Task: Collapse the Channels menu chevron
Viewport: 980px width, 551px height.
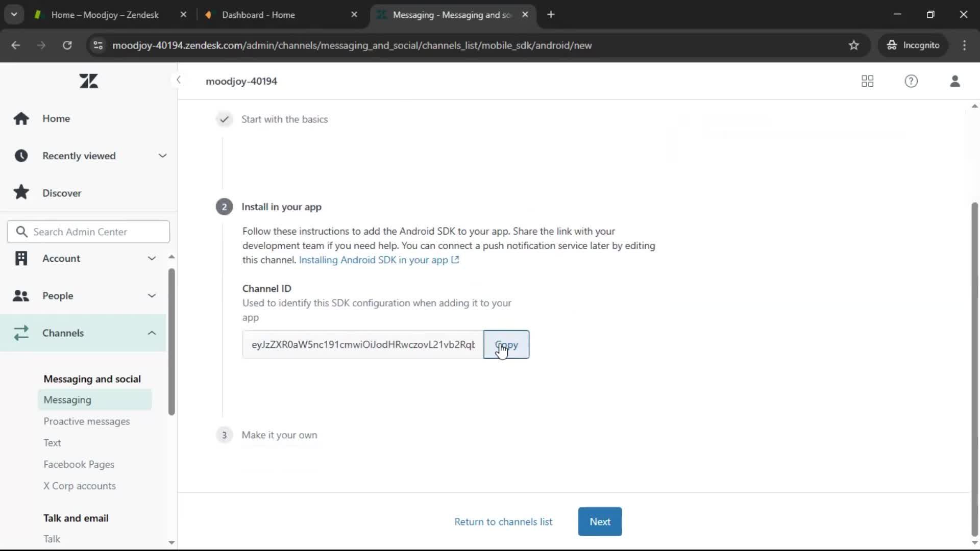Action: pos(152,333)
